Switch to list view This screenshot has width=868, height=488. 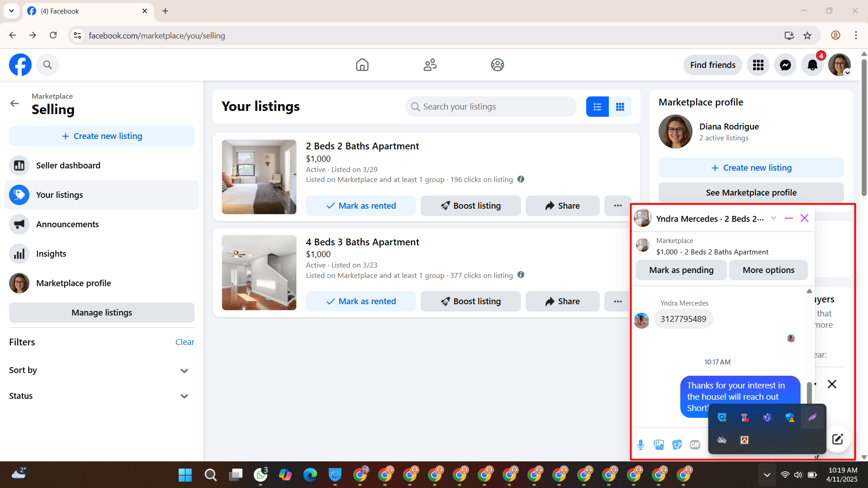point(598,107)
